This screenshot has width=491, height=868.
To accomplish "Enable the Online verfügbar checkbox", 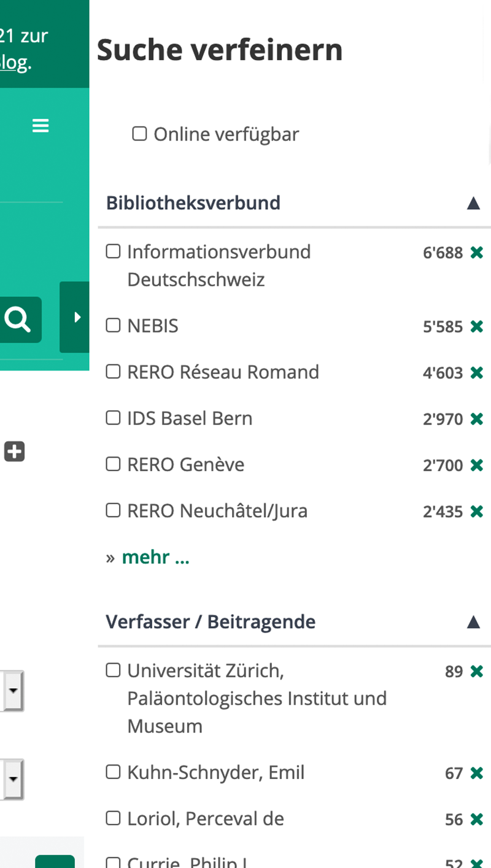I will tap(139, 133).
